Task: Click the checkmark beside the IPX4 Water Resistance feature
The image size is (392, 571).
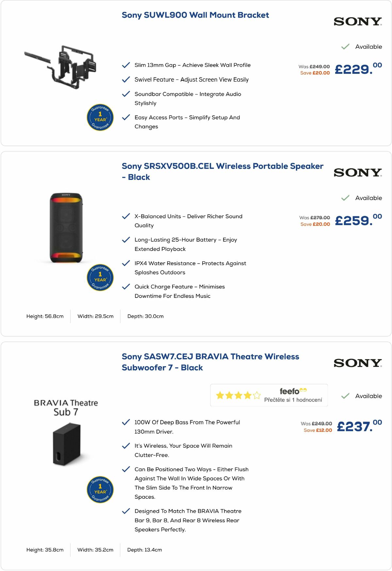Action: (126, 263)
